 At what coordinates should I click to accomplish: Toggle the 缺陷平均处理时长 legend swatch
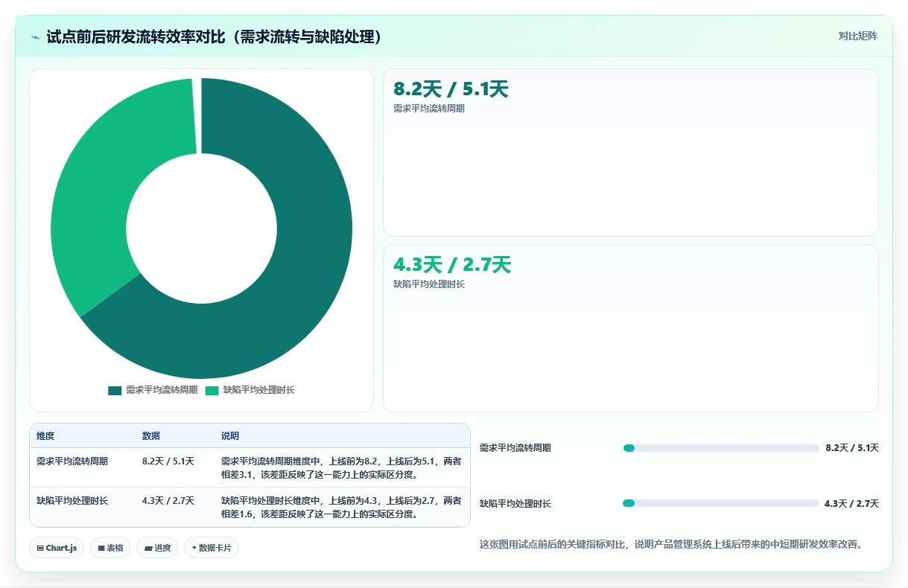(212, 390)
